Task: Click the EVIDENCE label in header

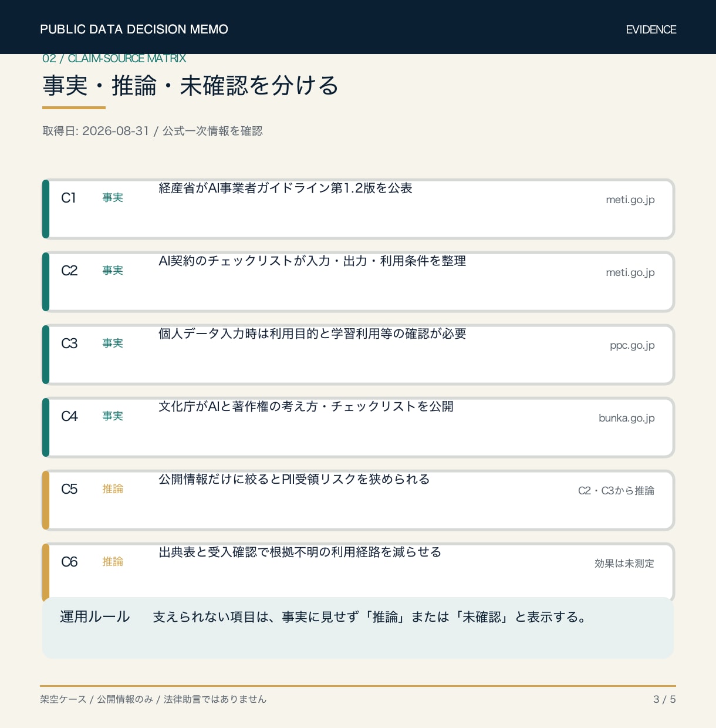Action: click(651, 29)
